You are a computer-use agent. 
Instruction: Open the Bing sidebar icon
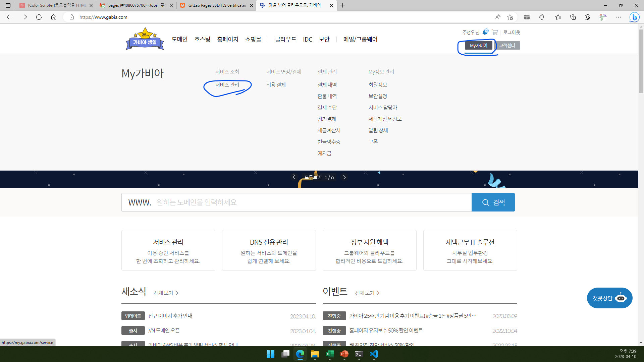pyautogui.click(x=634, y=17)
